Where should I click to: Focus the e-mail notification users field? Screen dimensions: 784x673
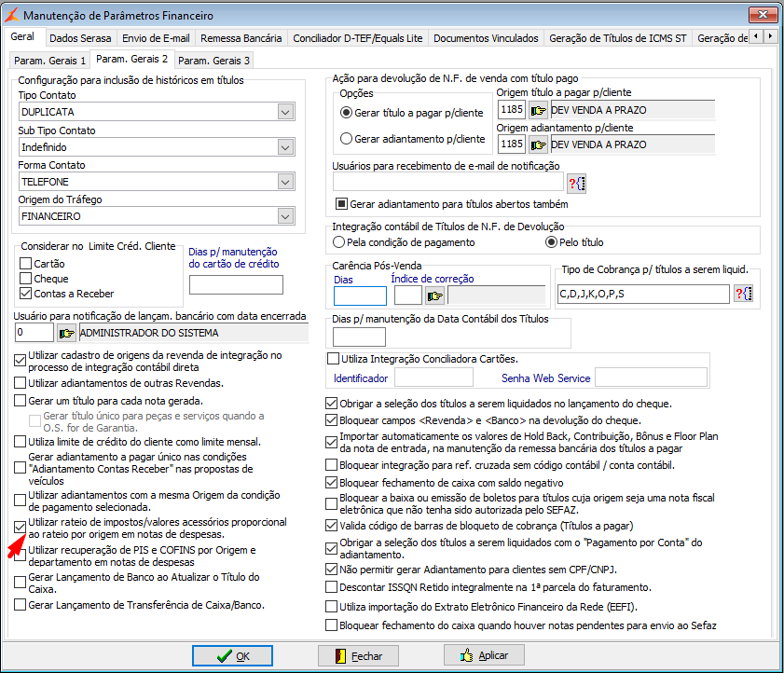(448, 182)
